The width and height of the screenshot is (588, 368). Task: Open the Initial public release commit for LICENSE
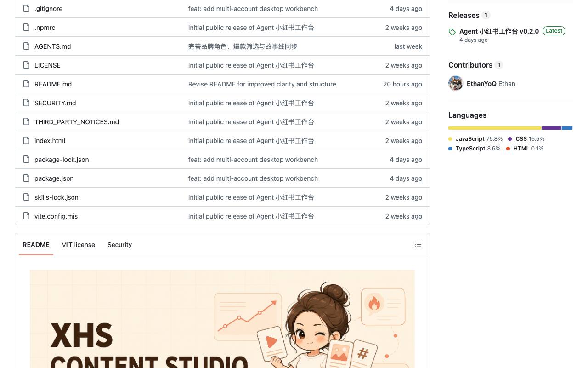[x=251, y=65]
